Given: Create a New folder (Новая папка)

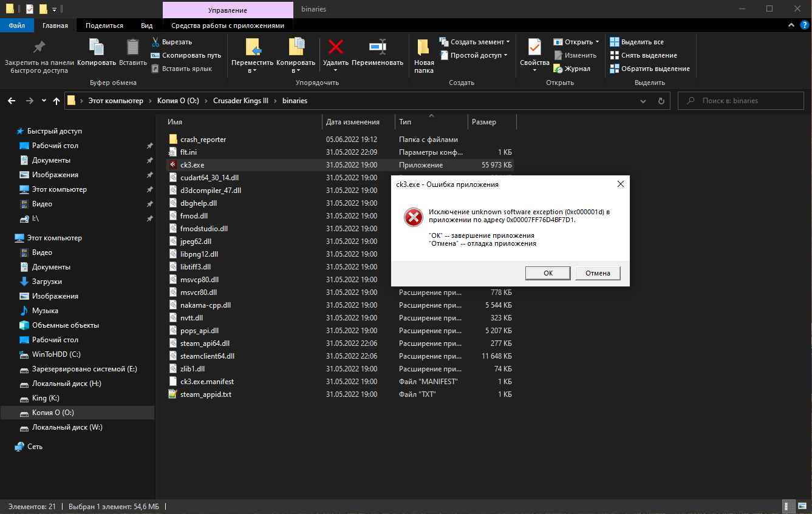Looking at the screenshot, I should point(424,56).
